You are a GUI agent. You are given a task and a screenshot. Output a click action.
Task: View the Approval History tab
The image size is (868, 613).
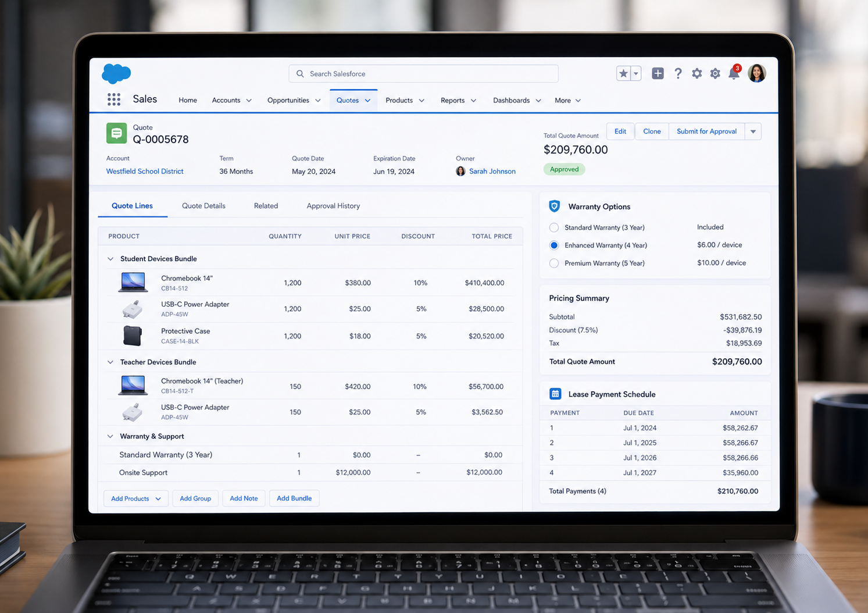(333, 206)
